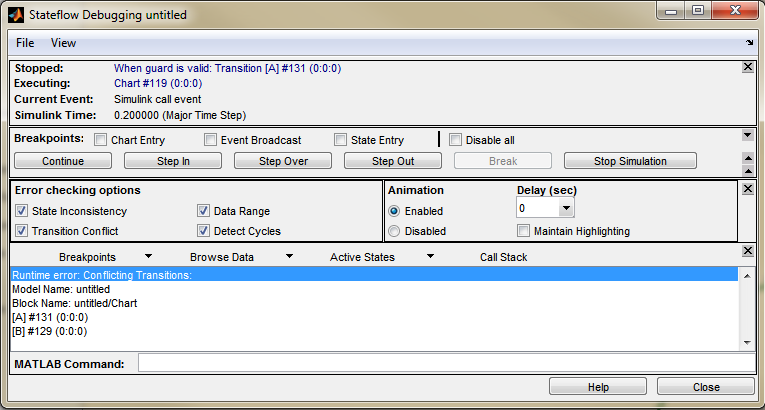Open the File menu
Image resolution: width=765 pixels, height=410 pixels.
coord(25,43)
